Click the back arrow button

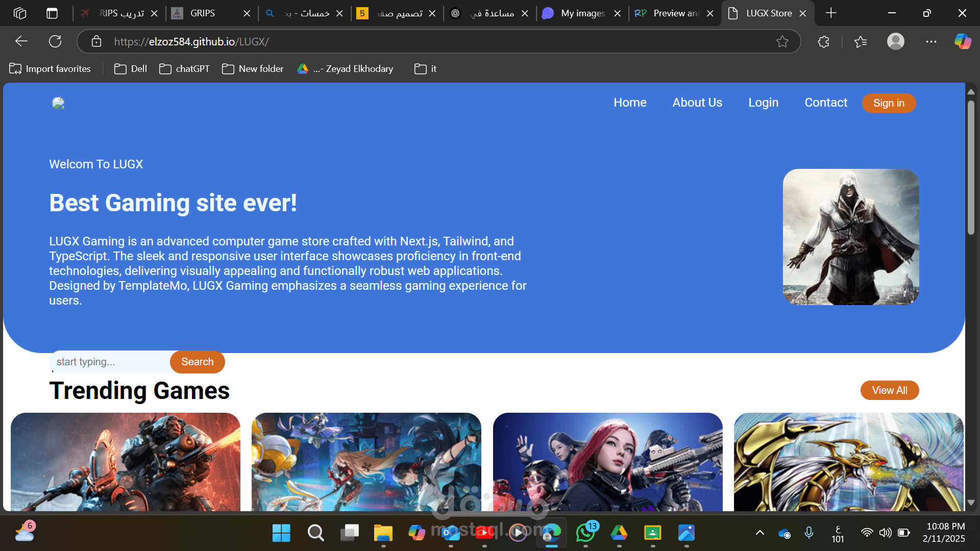click(x=21, y=41)
